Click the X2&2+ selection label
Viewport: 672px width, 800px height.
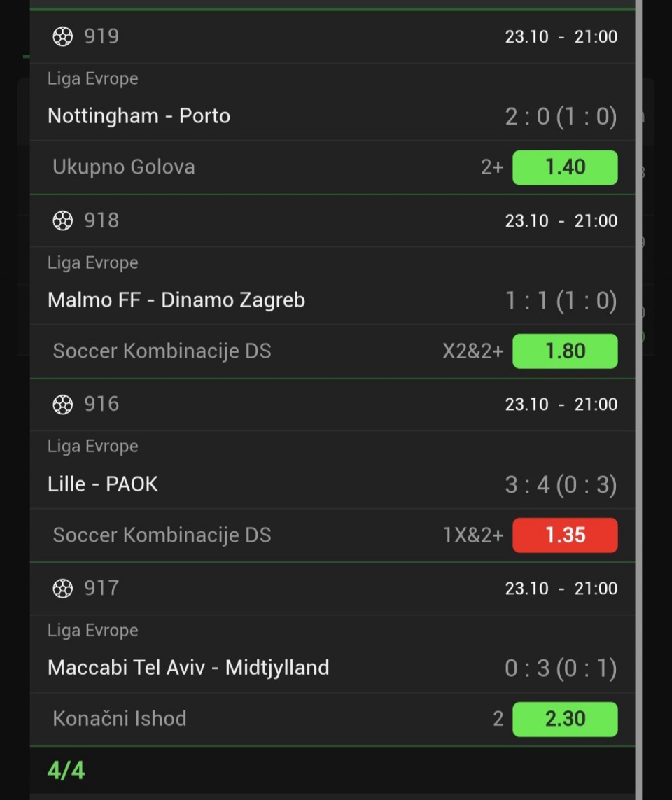tap(472, 351)
